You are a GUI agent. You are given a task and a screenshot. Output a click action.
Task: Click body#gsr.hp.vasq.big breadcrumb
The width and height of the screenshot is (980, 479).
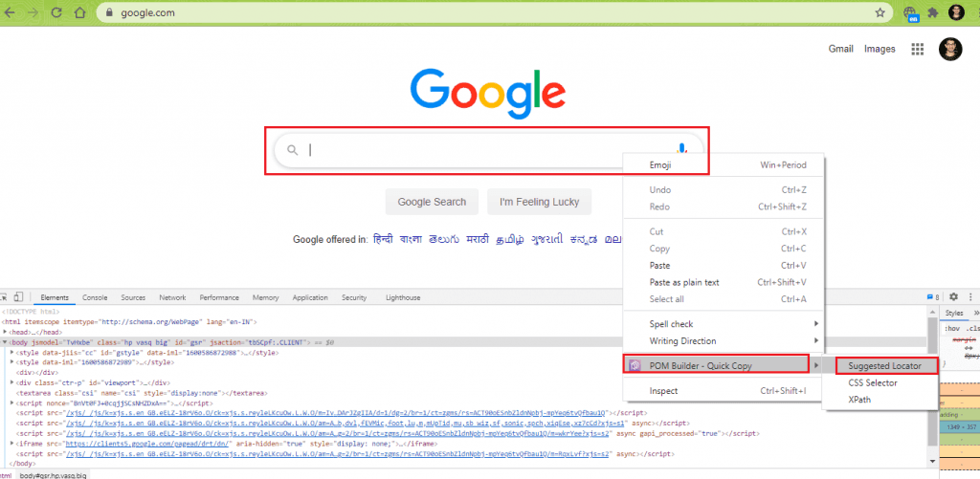54,475
